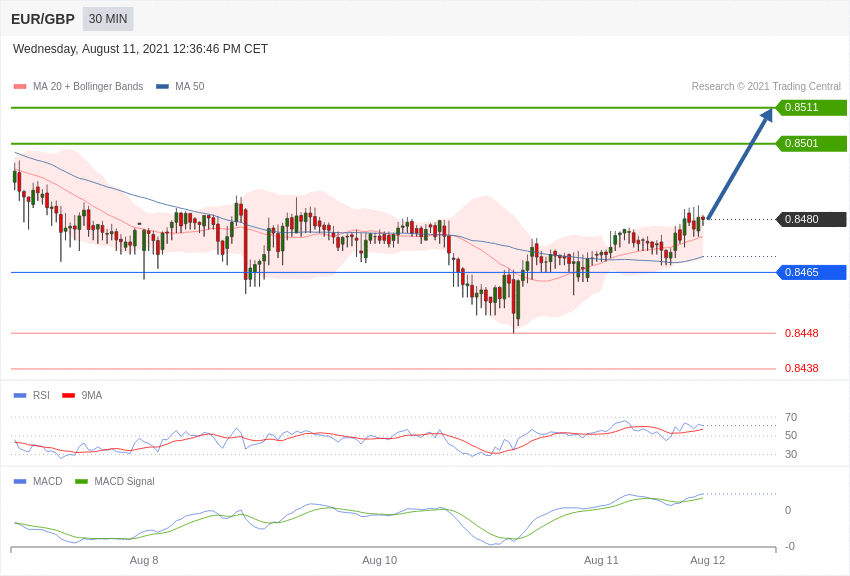
Task: Select the MACD legend label
Action: pyautogui.click(x=48, y=482)
